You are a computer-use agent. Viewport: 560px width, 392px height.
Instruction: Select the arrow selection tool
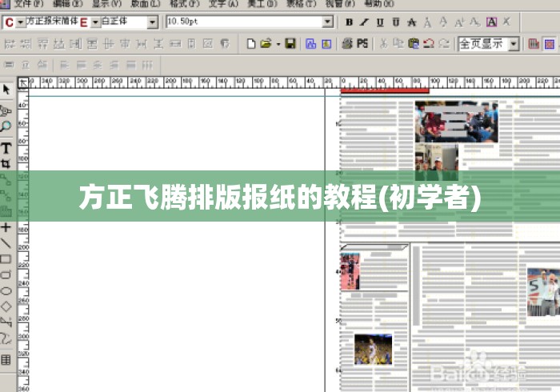pyautogui.click(x=6, y=90)
